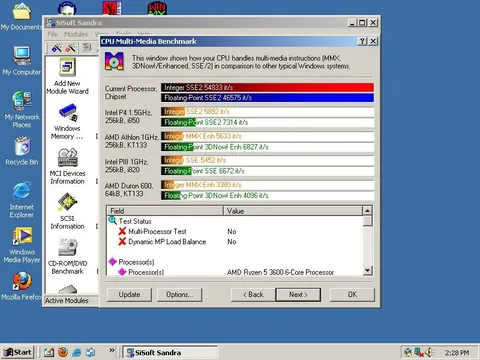This screenshot has height=360, width=480.
Task: Select the SCSI Information module icon
Action: pyautogui.click(x=68, y=202)
